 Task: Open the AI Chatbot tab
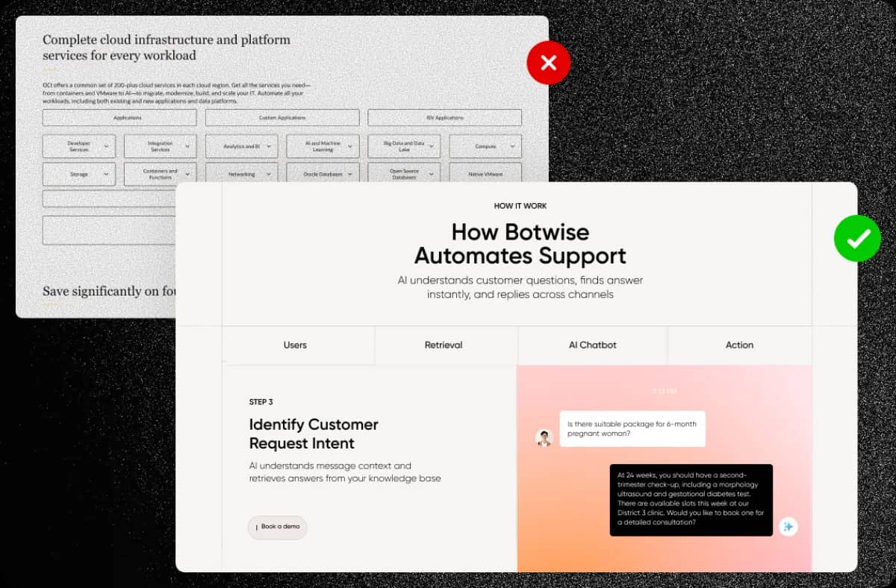tap(593, 345)
